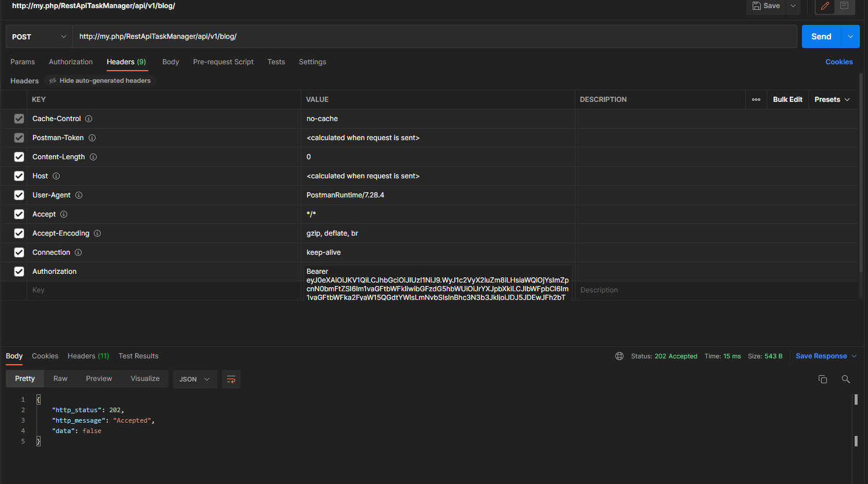Click the Save floppy disk button

coord(766,6)
